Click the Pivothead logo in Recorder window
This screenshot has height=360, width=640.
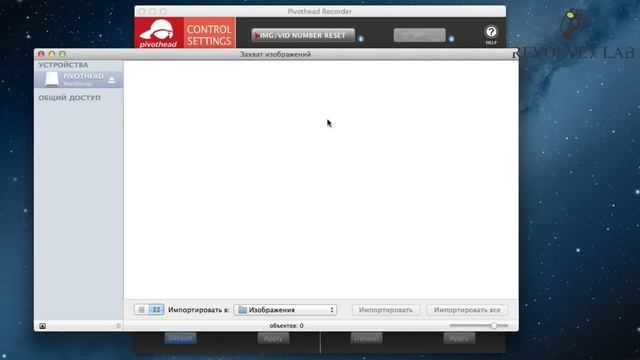[159, 33]
